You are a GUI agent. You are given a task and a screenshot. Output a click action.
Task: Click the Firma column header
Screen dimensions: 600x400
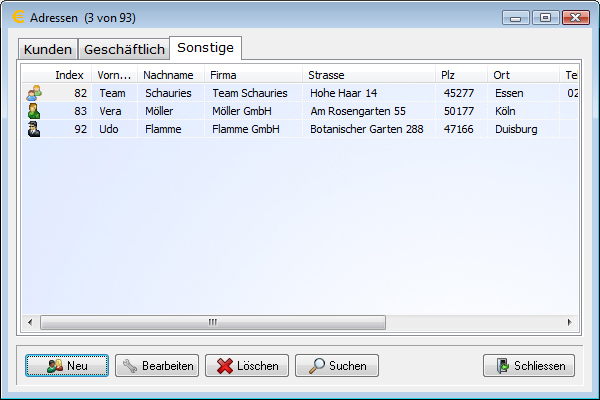point(253,75)
